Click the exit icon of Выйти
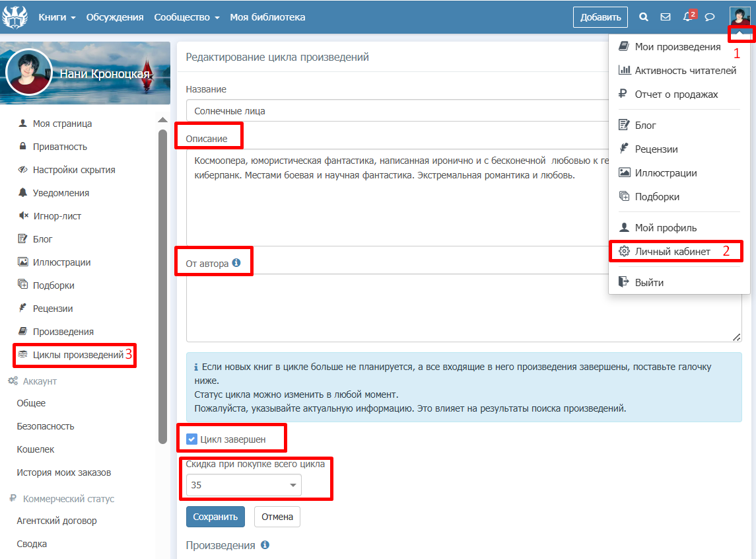Viewport: 756px width, 559px height. (624, 281)
